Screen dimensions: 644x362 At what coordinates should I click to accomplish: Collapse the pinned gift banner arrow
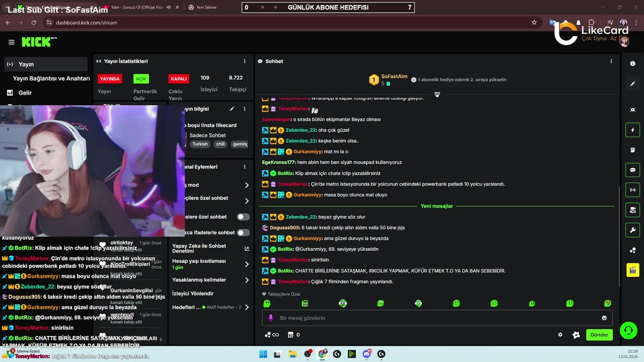pyautogui.click(x=437, y=95)
